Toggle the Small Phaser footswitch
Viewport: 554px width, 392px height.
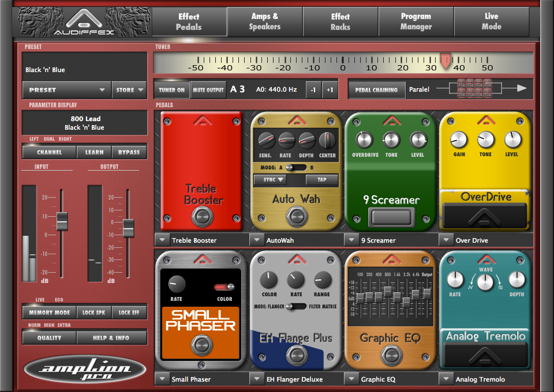tap(202, 345)
